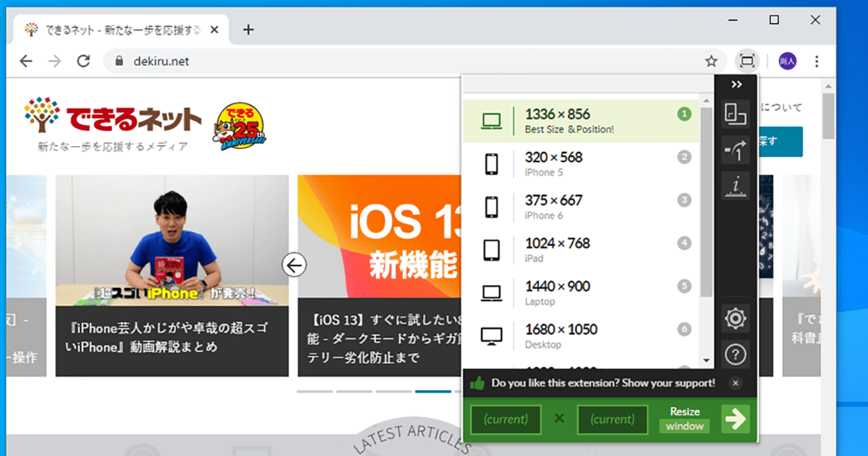This screenshot has height=456, width=868.
Task: Click the iPad tablet icon
Action: pos(491,250)
